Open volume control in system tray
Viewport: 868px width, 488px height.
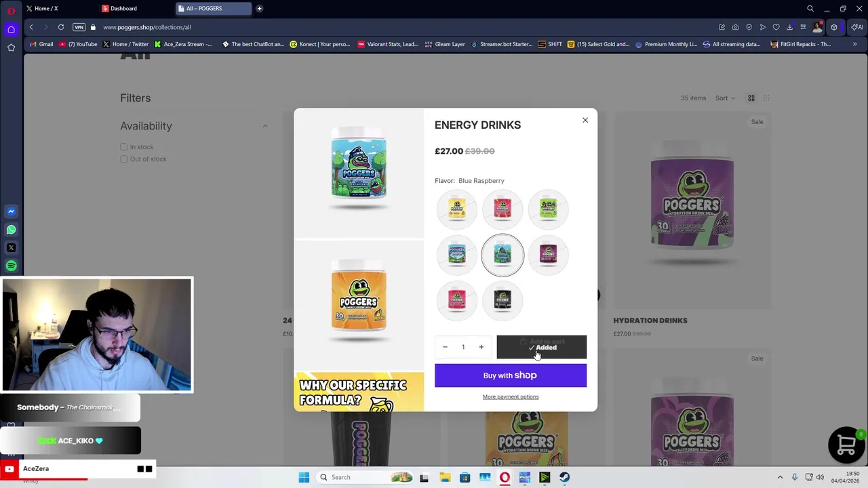tap(820, 477)
